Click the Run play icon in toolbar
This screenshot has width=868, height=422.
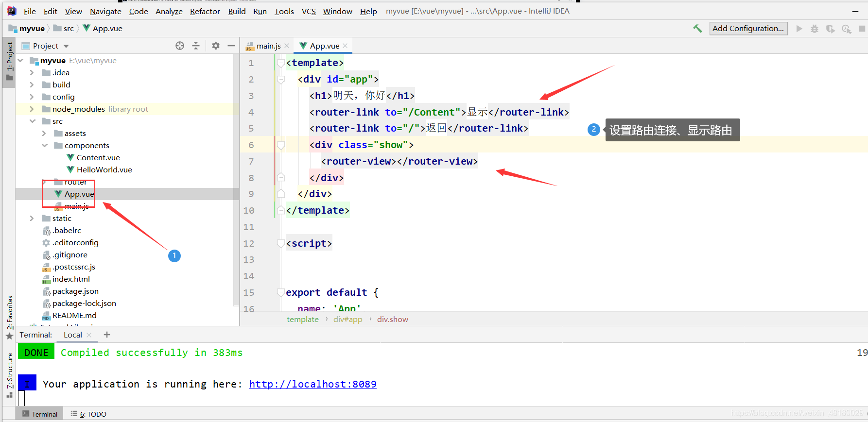pyautogui.click(x=799, y=29)
